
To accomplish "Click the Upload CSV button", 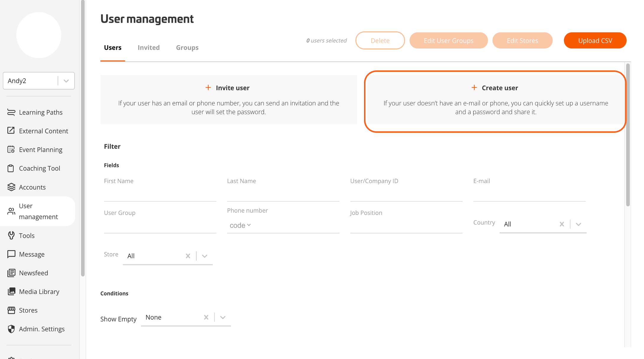I will tap(595, 41).
